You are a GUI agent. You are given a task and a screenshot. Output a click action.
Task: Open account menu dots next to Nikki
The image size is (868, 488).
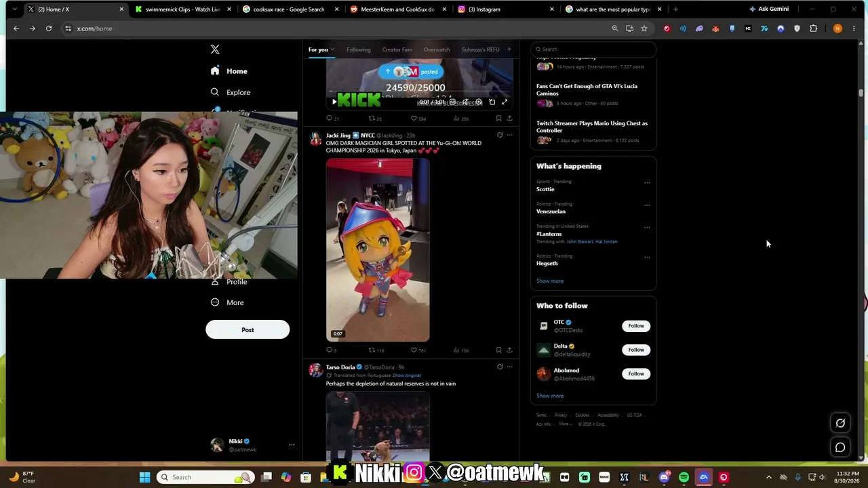click(x=292, y=445)
